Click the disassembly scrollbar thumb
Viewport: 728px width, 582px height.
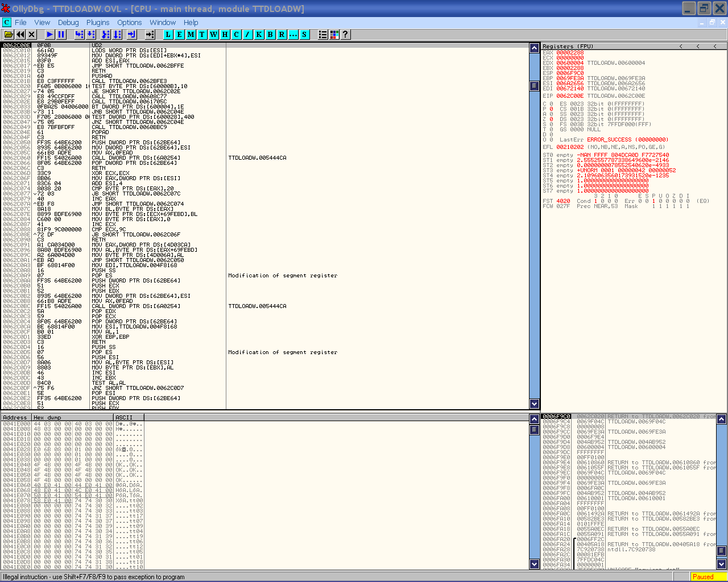click(534, 86)
